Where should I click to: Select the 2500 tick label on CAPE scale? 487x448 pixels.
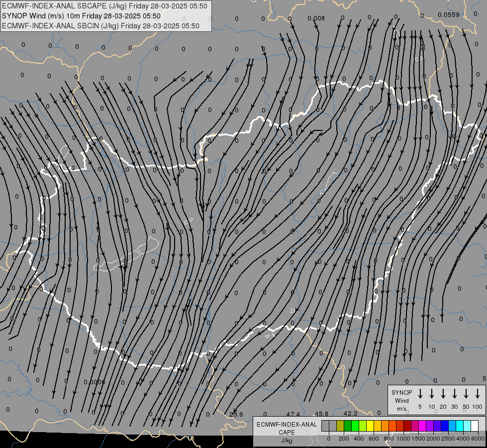tap(448, 439)
